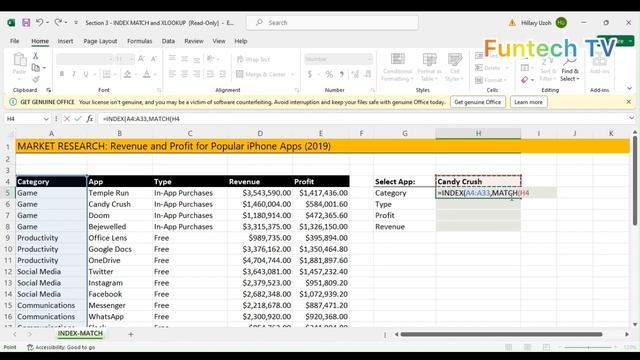The height and width of the screenshot is (360, 640).
Task: Click into the Search box in title bar
Action: (x=332, y=23)
